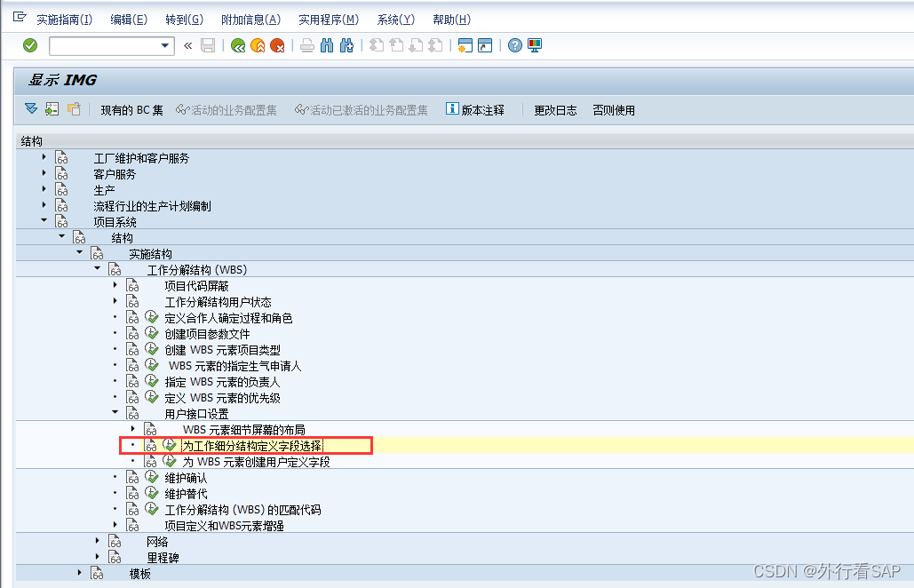Click execute icon for 维护替代
This screenshot has height=588, width=914.
click(x=152, y=493)
